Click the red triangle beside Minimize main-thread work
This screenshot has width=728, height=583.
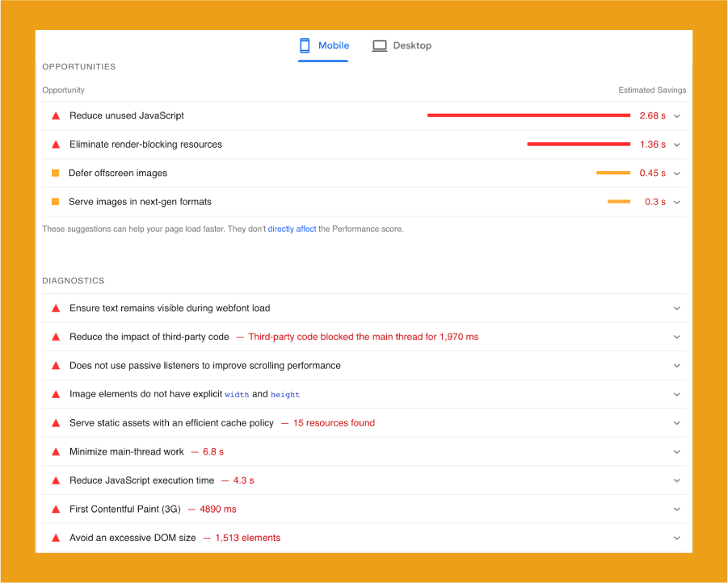point(55,451)
